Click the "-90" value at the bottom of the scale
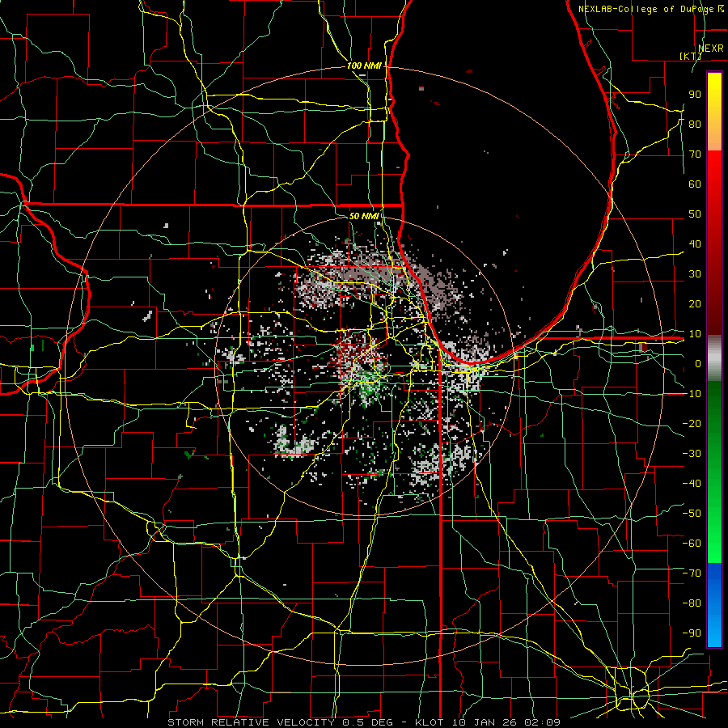 692,633
